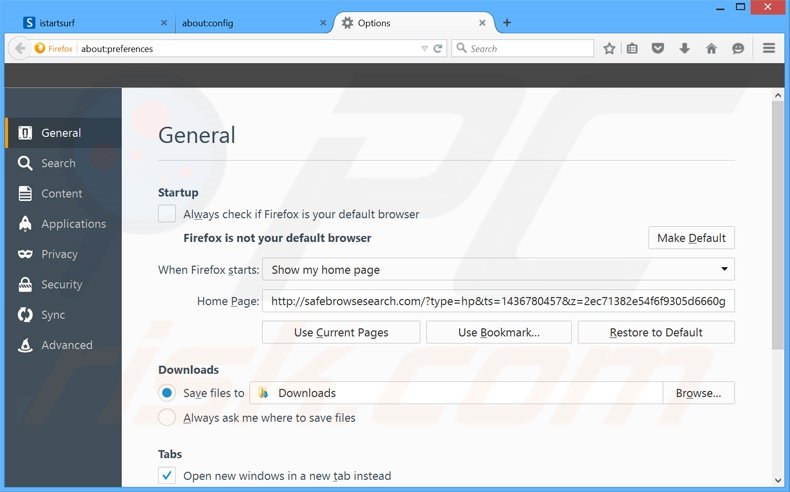Click the Home Page URL field
Screen dimensions: 790x492
[x=498, y=301]
